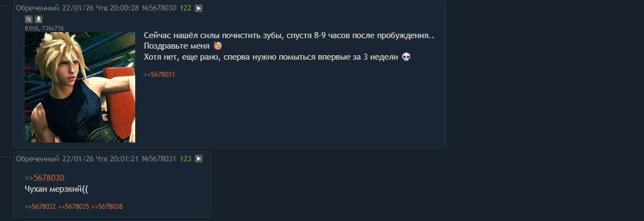The image size is (644, 221).
Task: Click the 81Кб, 736x736 file info text
Action: (x=44, y=28)
